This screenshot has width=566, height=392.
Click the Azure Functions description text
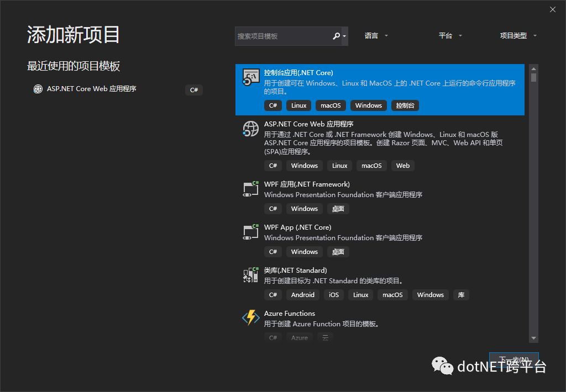click(x=322, y=324)
